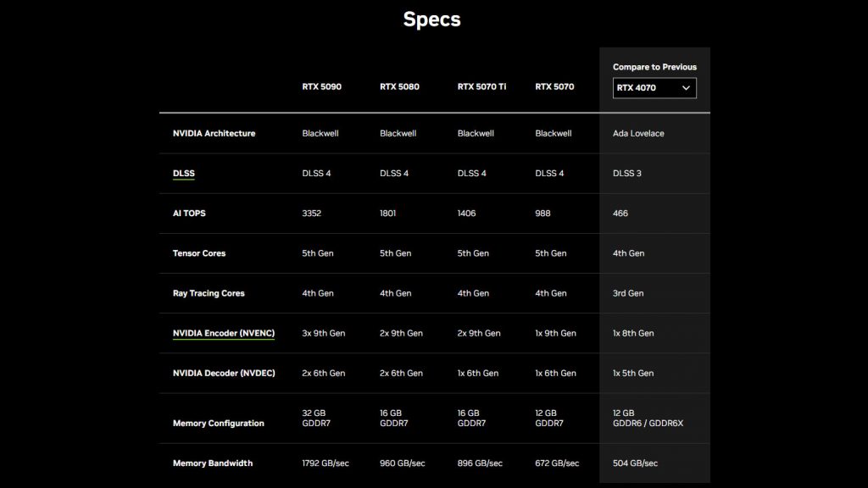Click the 3352 AI TOPS value
Screen dimensions: 868x488
tap(311, 213)
